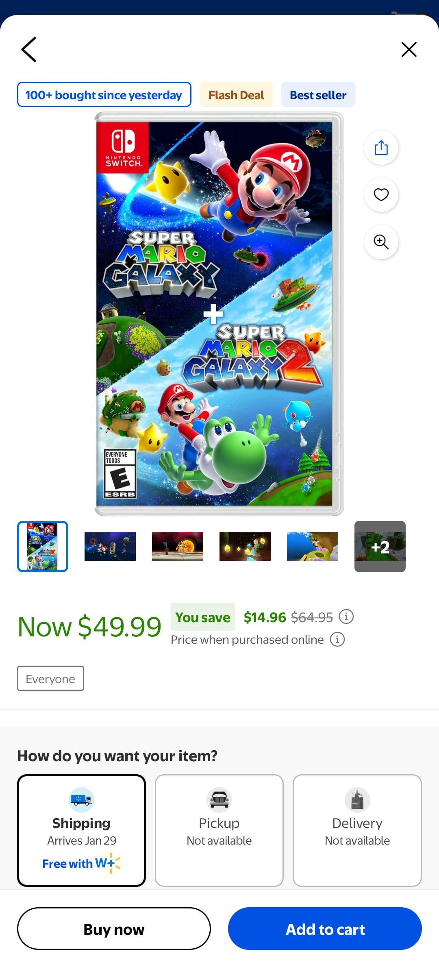Tap the back arrow icon
This screenshot has height=980, width=439.
tap(29, 50)
